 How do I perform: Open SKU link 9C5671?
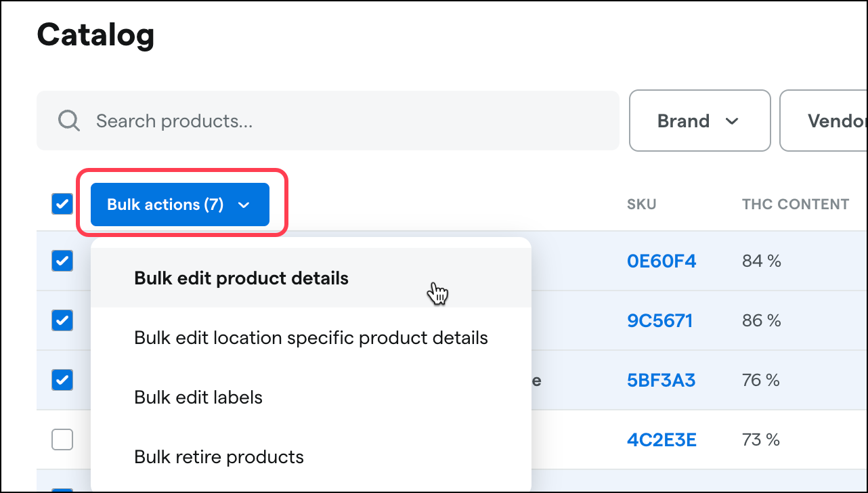(x=659, y=320)
